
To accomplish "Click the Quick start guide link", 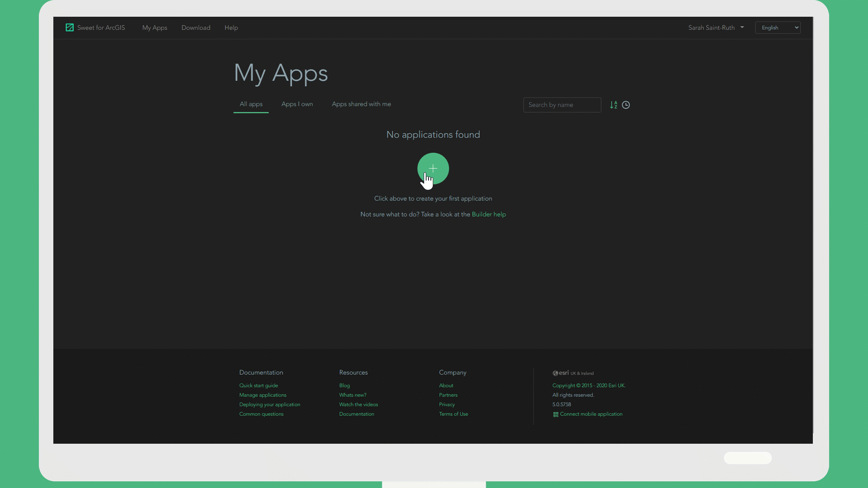I will click(x=258, y=385).
